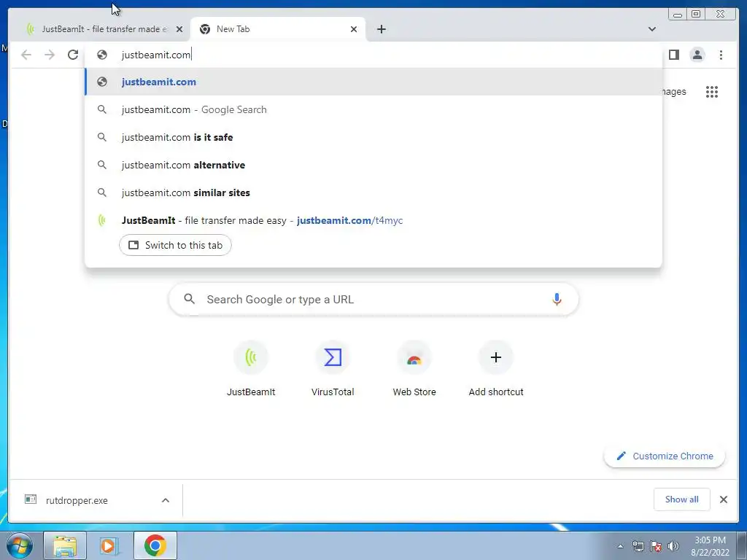Viewport: 747px width, 560px height.
Task: Click the network tray icon
Action: (638, 546)
